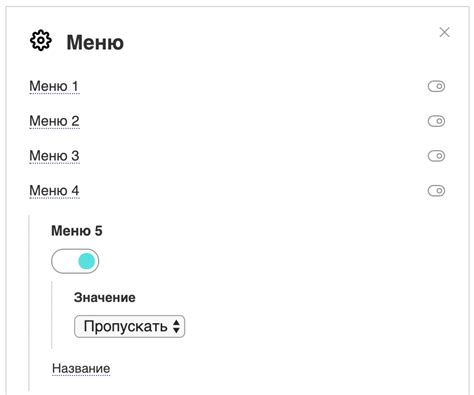
Task: Expand the Меню 1 item
Action: tap(54, 86)
